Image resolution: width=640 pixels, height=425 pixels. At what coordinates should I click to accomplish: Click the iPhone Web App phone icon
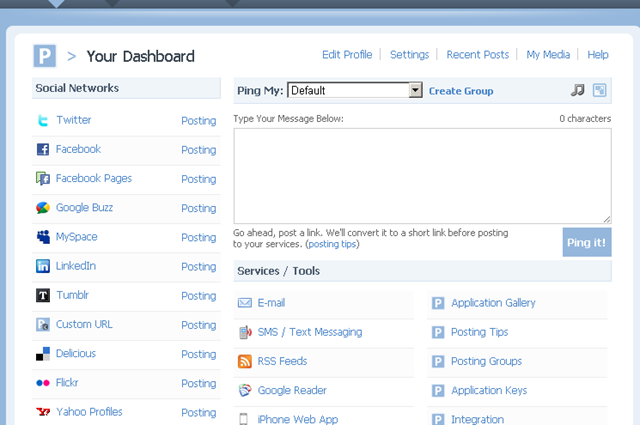click(243, 419)
